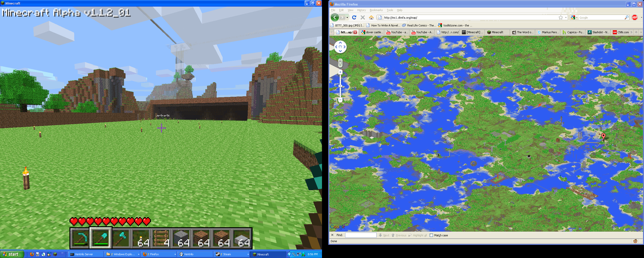Open the B777_300.jpg bookmark
This screenshot has width=644, height=258.
pos(347,25)
